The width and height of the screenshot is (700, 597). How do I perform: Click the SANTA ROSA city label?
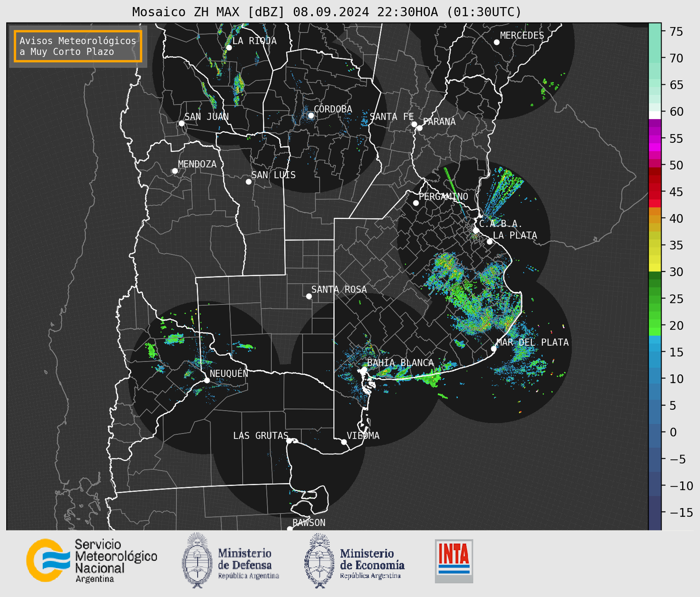[339, 289]
